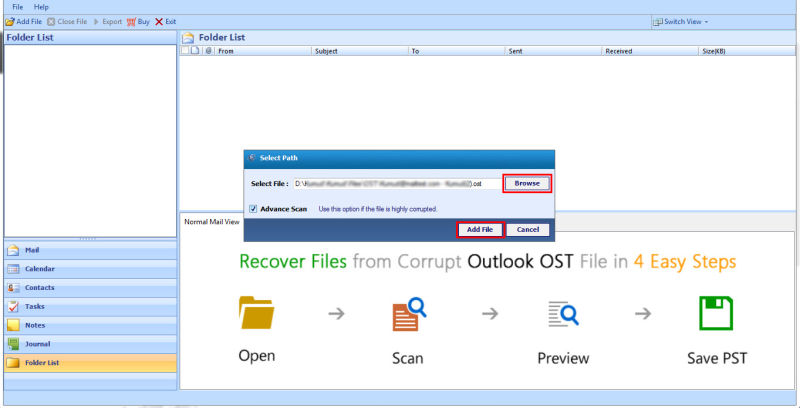Sort by the Size(KB) column header
Viewport: 800px width, 408px height.
(747, 51)
